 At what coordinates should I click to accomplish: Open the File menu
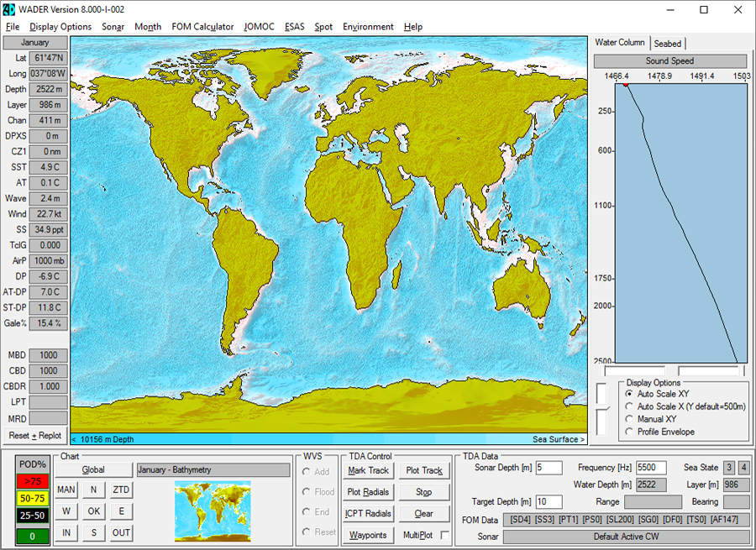click(13, 27)
